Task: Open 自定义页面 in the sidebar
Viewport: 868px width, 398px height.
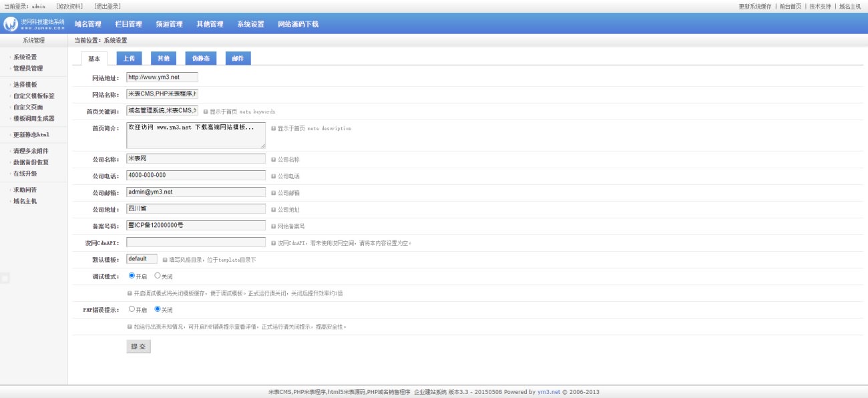Action: pyautogui.click(x=28, y=107)
